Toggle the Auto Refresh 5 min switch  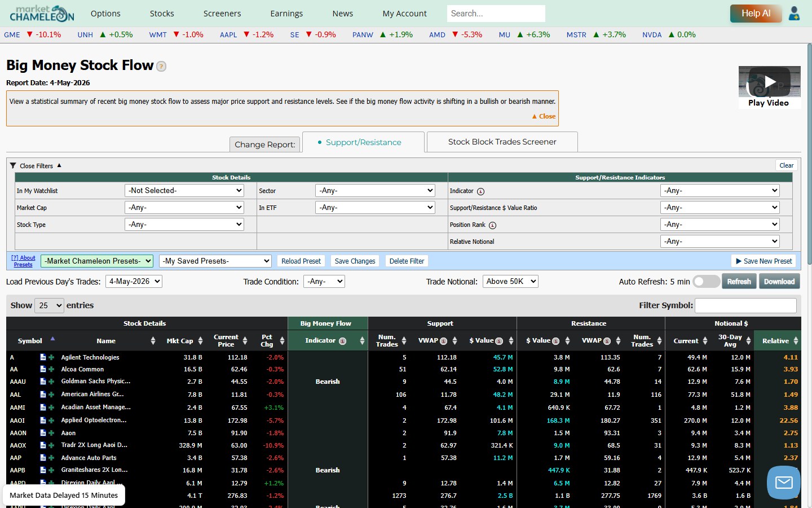pyautogui.click(x=706, y=282)
